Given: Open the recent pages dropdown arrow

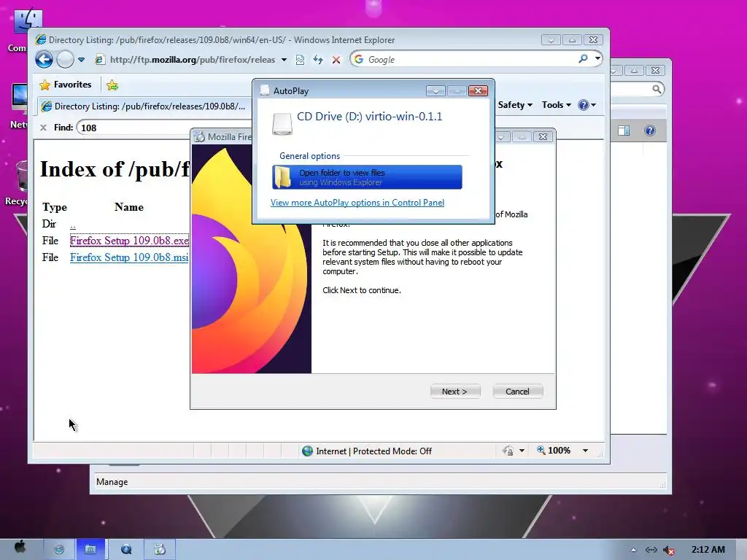Looking at the screenshot, I should (x=82, y=60).
